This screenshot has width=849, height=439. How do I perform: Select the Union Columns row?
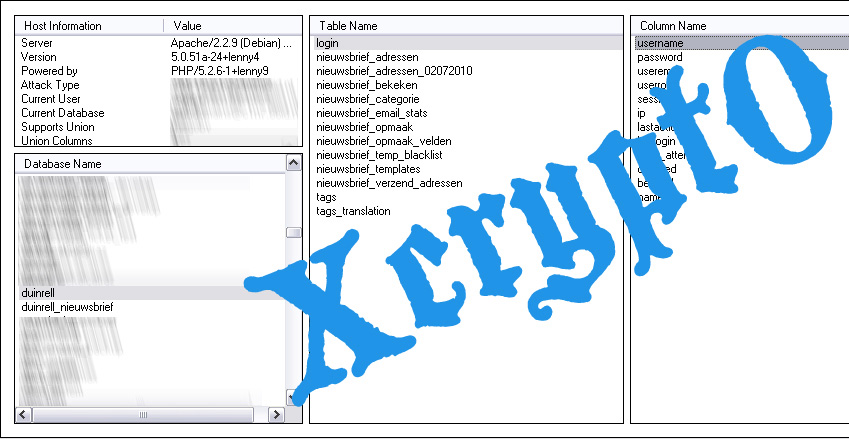pyautogui.click(x=57, y=141)
